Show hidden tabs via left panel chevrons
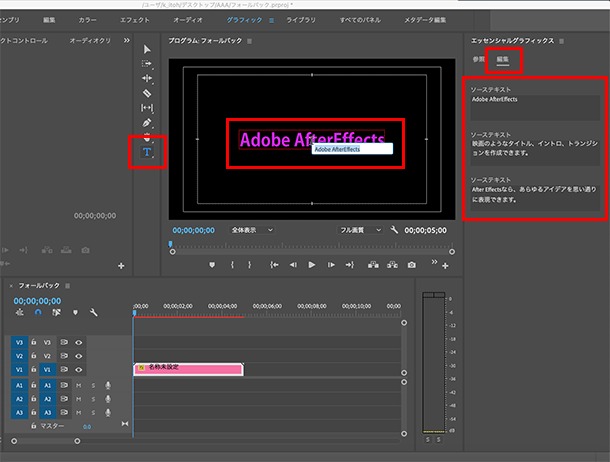 tap(127, 40)
